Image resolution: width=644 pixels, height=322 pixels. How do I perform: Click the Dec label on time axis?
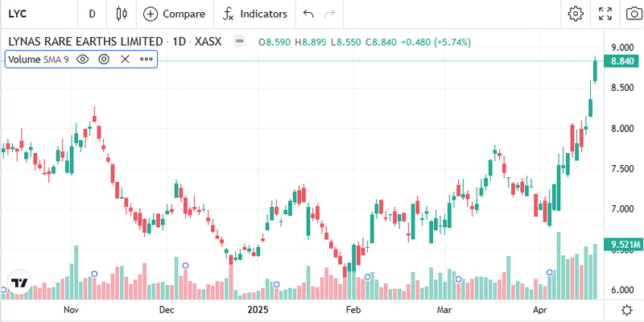coord(167,309)
